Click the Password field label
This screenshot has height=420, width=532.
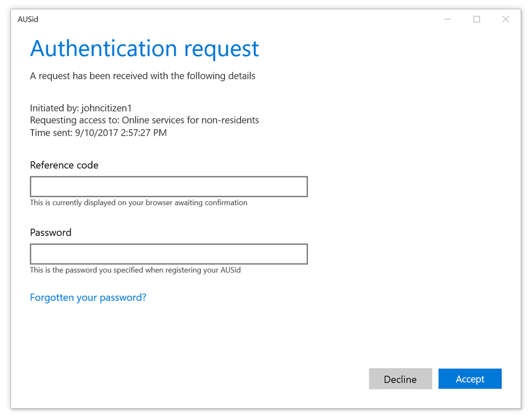tap(51, 233)
